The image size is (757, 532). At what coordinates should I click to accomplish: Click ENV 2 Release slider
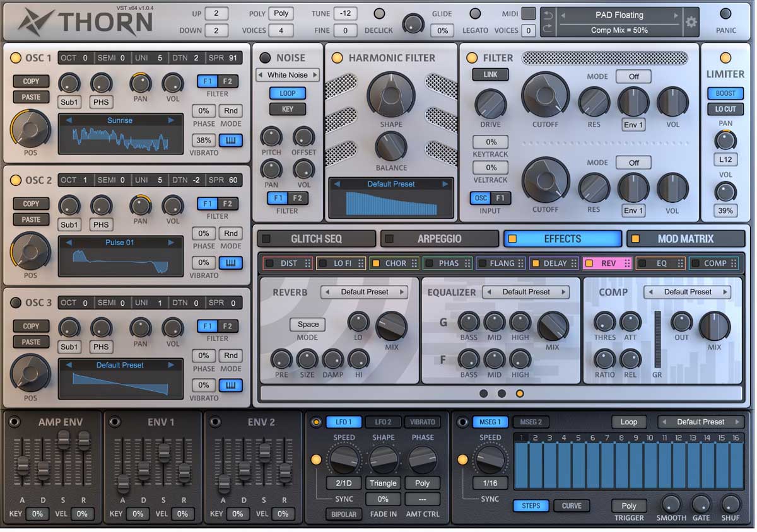(x=285, y=472)
